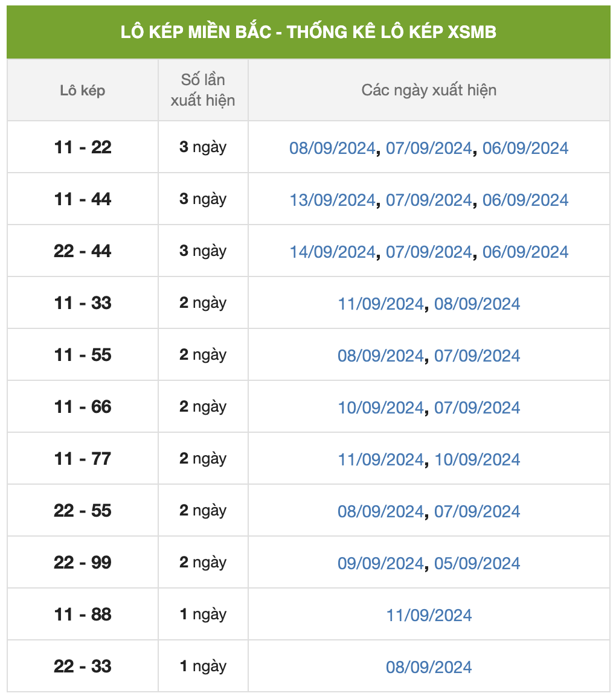Image resolution: width=616 pixels, height=699 pixels.
Task: Open the 14/09/2024 date link
Action: pos(332,252)
